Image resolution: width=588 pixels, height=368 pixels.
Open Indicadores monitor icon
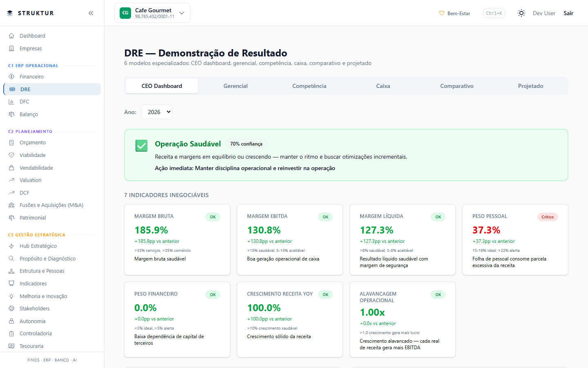tap(11, 283)
